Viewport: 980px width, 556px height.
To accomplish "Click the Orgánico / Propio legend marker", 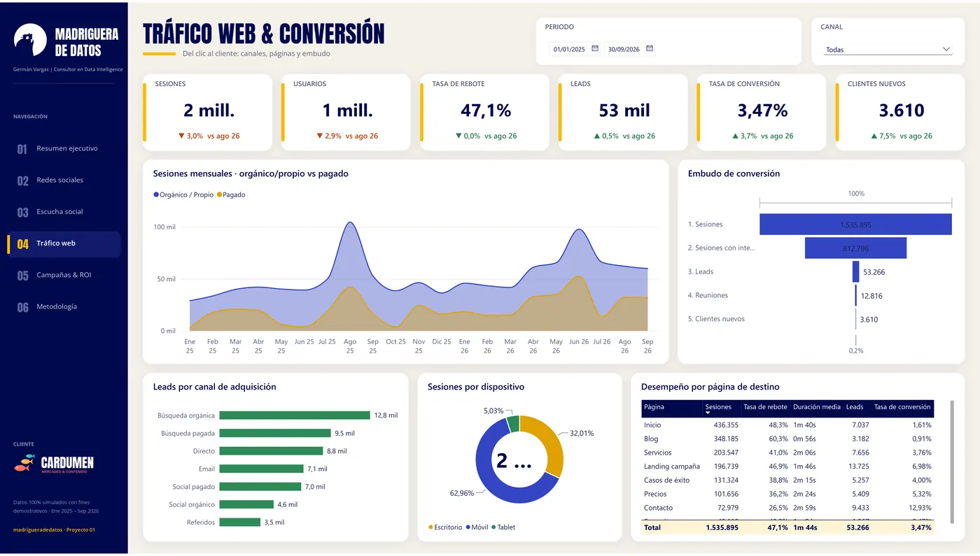I will pos(156,195).
